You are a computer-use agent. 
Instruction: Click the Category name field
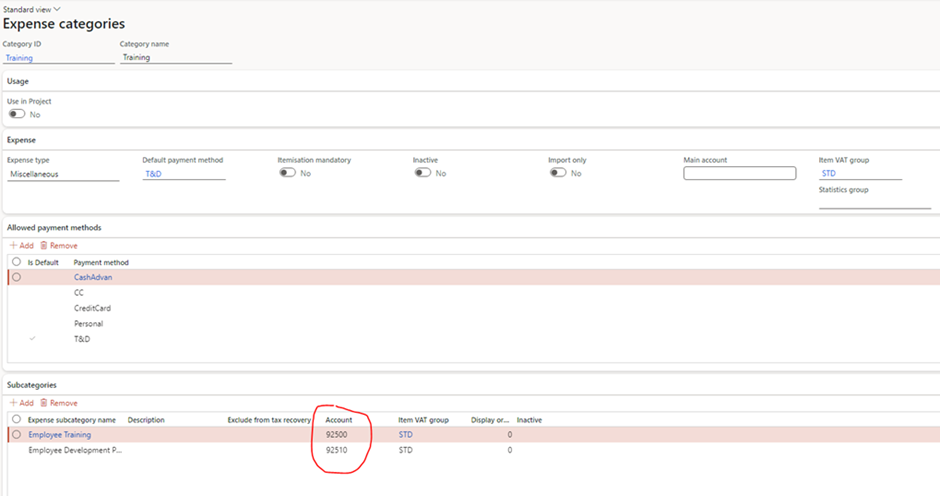[x=176, y=58]
